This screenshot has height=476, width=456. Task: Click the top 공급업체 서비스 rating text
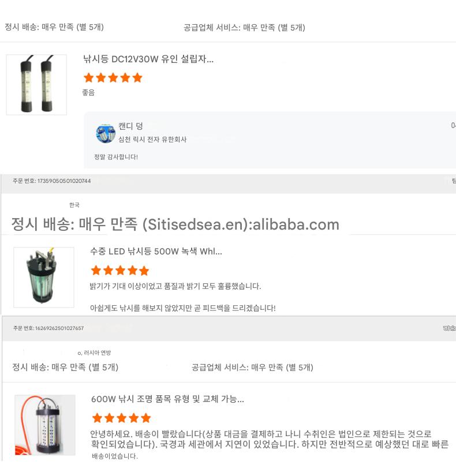(244, 27)
